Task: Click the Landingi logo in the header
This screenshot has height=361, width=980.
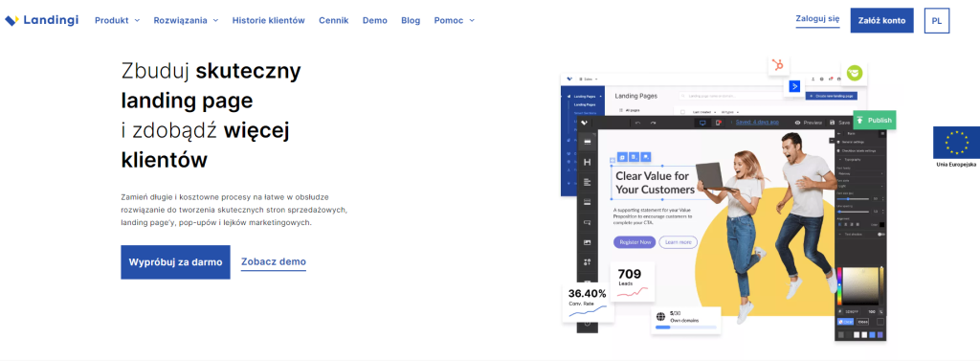Action: pyautogui.click(x=42, y=20)
